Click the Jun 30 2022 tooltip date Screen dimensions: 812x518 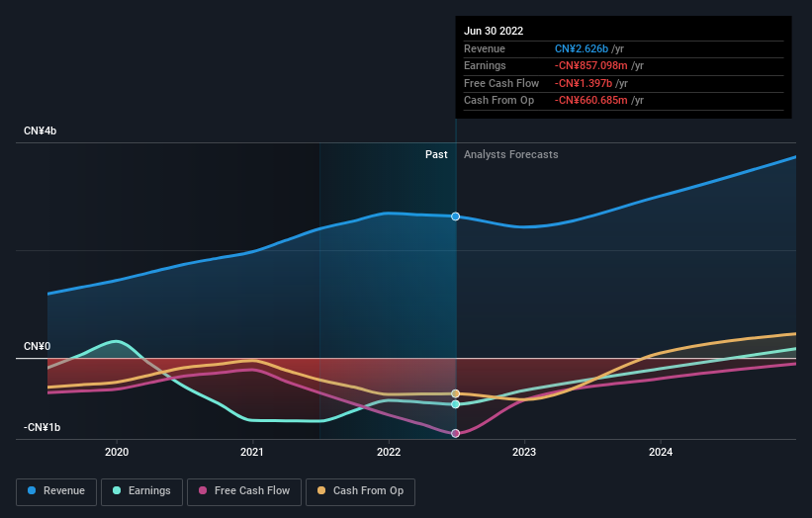(494, 31)
